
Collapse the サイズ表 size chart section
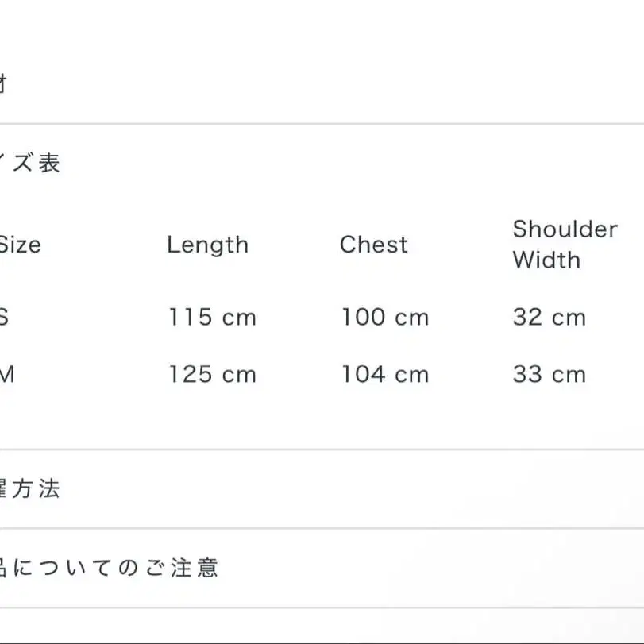322,163
